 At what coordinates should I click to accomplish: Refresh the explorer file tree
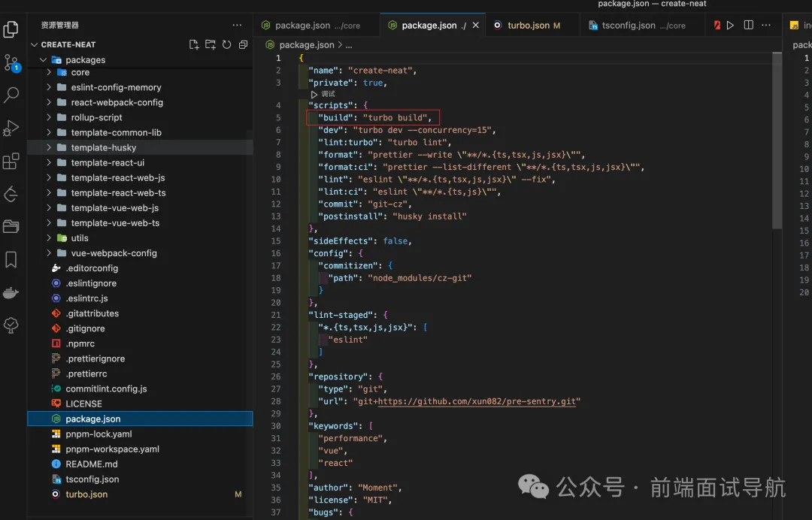[x=226, y=44]
